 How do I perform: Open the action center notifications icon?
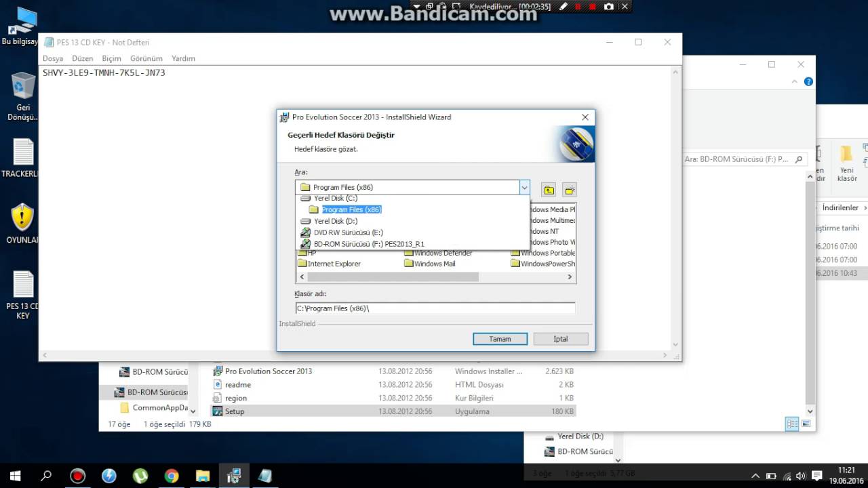pyautogui.click(x=817, y=476)
